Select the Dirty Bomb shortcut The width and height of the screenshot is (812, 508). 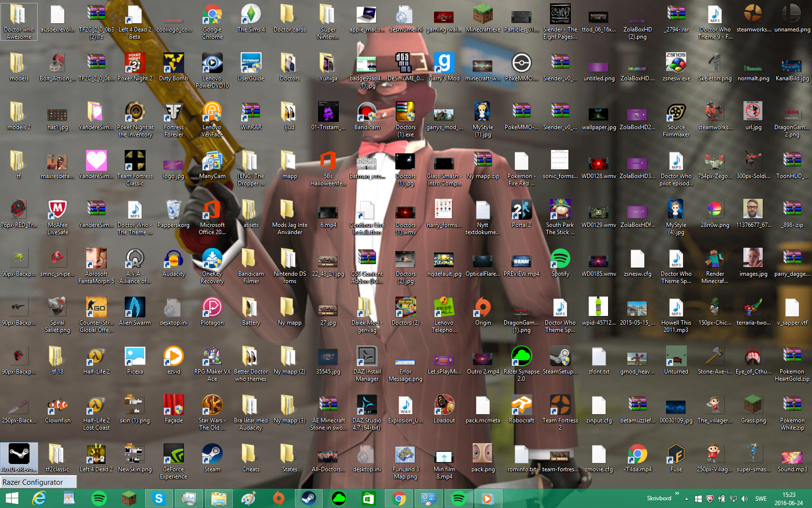(x=174, y=67)
